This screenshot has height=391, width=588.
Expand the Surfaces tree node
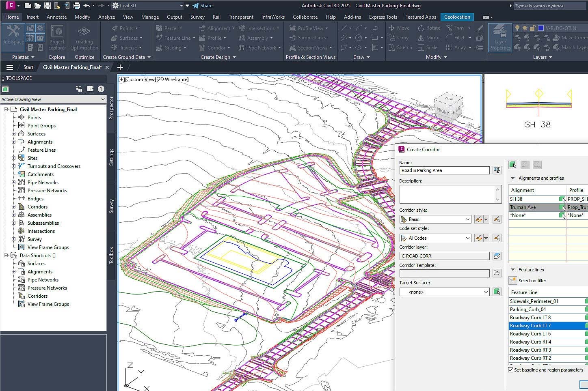click(x=13, y=134)
